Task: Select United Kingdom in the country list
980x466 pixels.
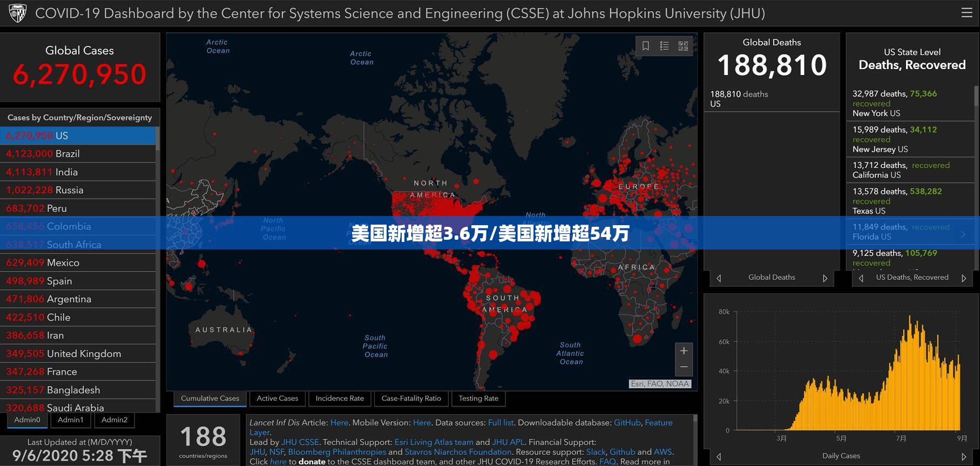Action: [x=78, y=354]
